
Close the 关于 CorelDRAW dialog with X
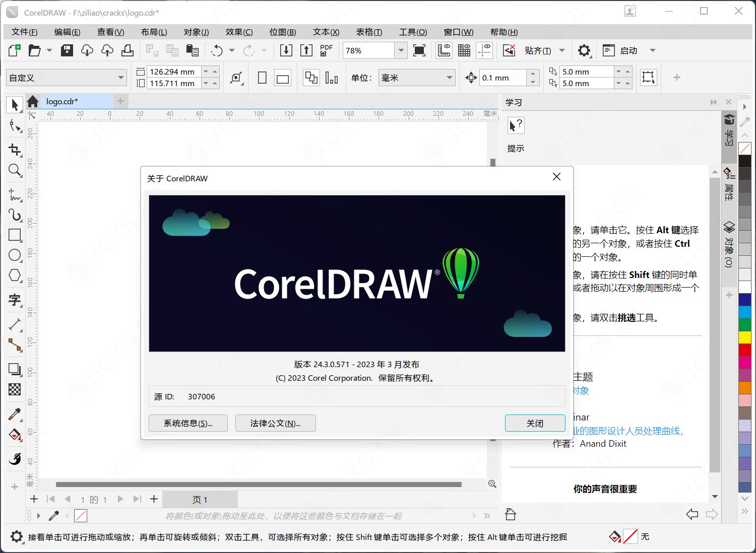point(556,177)
